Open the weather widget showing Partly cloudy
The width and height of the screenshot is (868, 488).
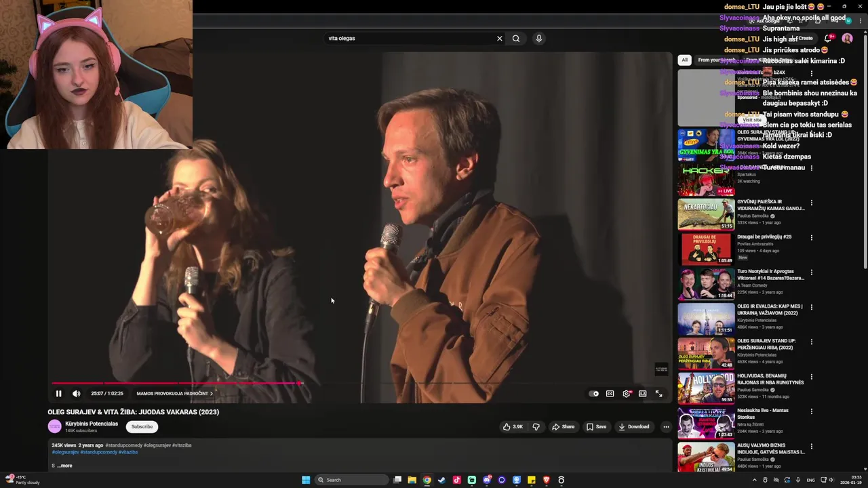22,480
